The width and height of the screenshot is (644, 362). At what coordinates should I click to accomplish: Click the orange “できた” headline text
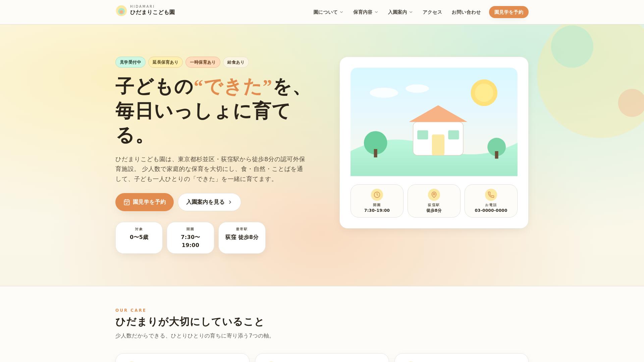[233, 86]
